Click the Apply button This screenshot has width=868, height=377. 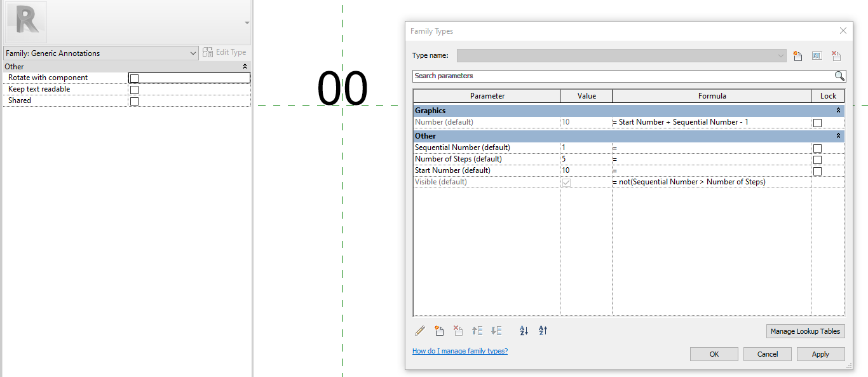821,354
